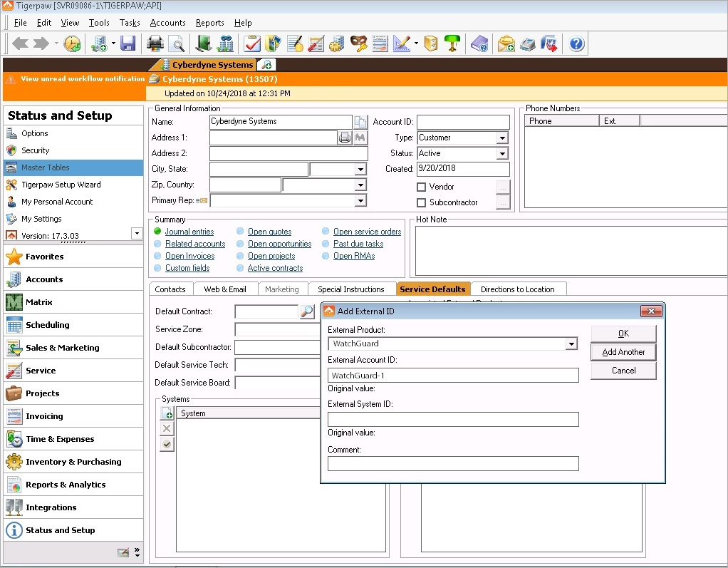
Task: Enable the Subcontractor option
Action: click(420, 202)
